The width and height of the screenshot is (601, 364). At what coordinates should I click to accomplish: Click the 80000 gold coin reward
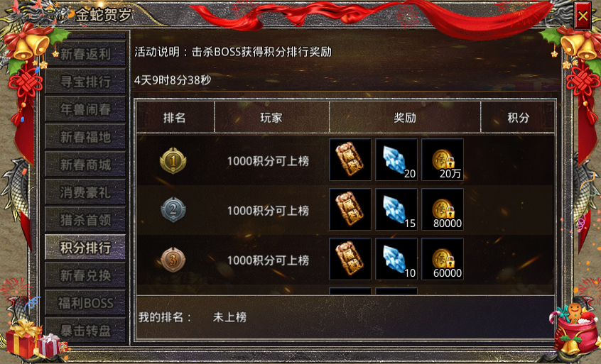443,209
